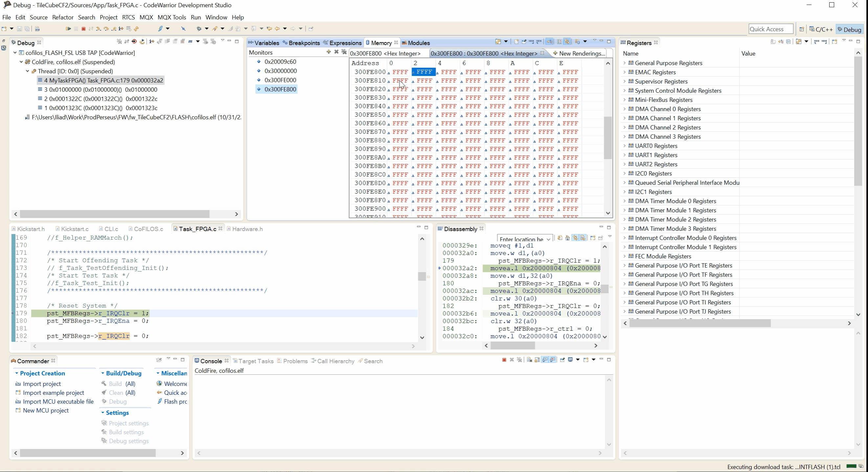Expand General Purpose Registers group
The image size is (868, 472).
[x=624, y=63]
